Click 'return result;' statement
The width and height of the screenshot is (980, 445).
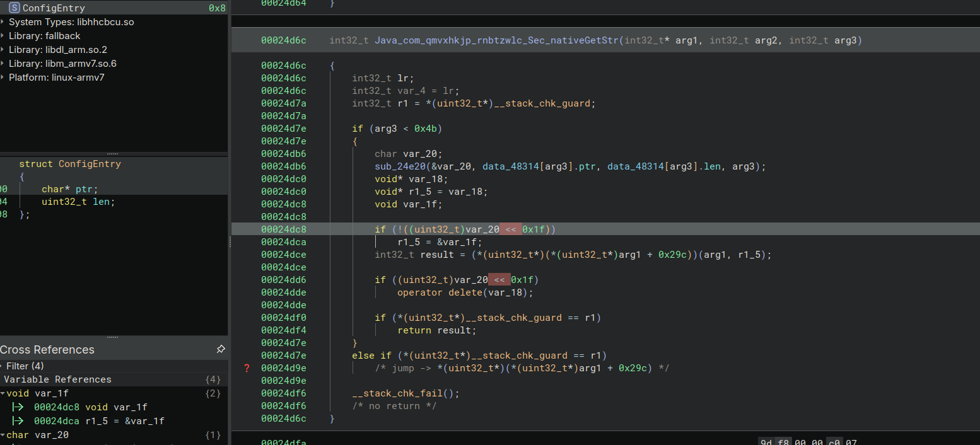[437, 330]
